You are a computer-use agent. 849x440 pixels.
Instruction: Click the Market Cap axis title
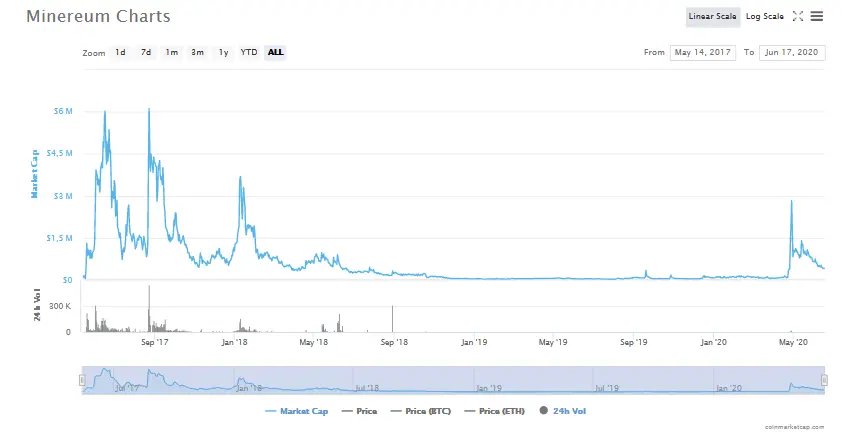tap(35, 174)
